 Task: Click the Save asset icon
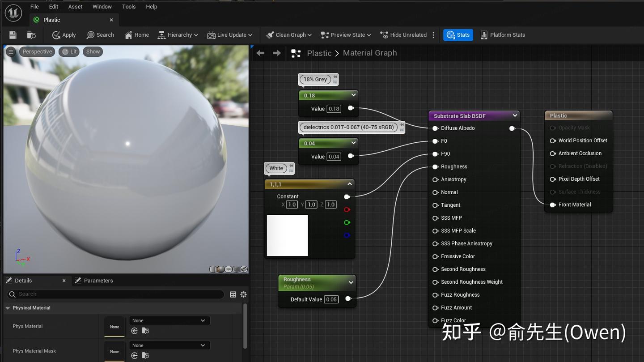point(13,35)
